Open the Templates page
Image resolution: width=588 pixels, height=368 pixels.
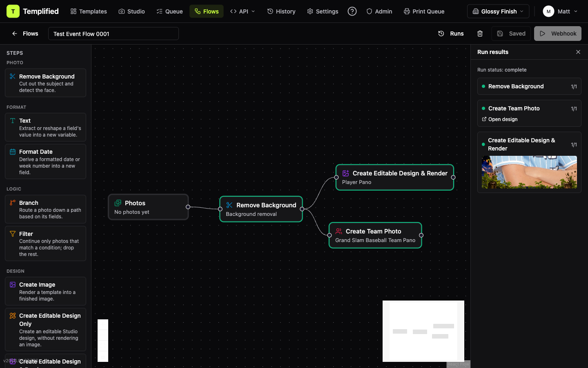pyautogui.click(x=89, y=11)
